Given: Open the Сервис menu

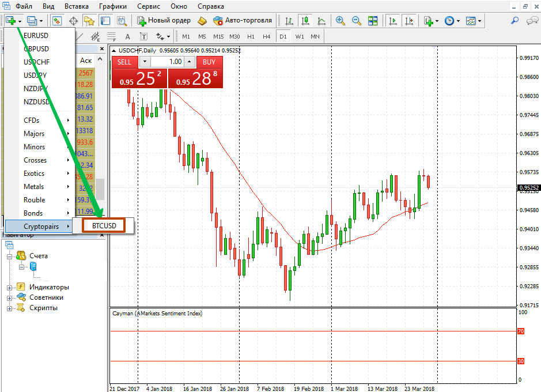Looking at the screenshot, I should coord(149,6).
